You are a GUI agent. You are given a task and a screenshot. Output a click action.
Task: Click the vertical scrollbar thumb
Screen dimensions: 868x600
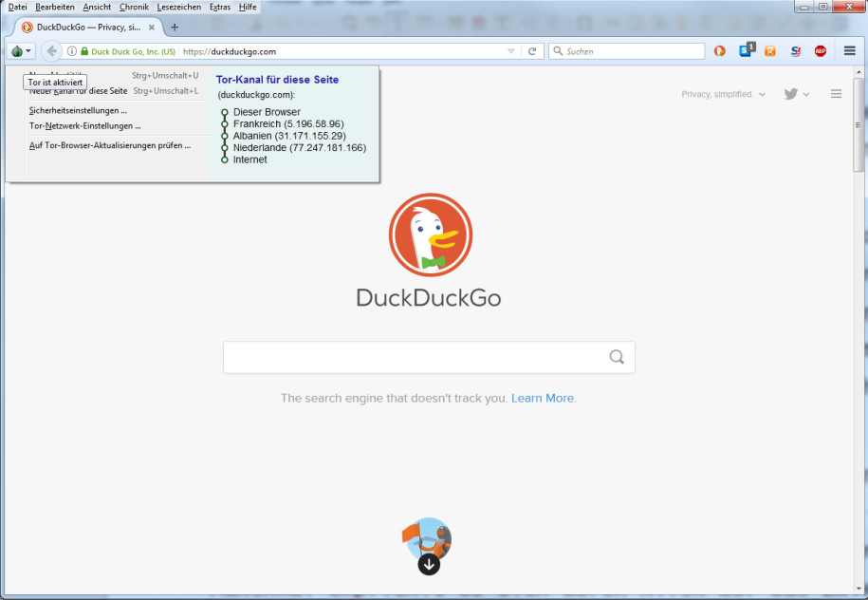coord(859,124)
